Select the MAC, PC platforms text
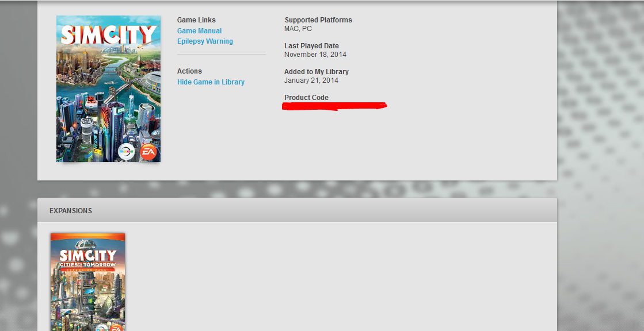The width and height of the screenshot is (644, 331). tap(298, 29)
